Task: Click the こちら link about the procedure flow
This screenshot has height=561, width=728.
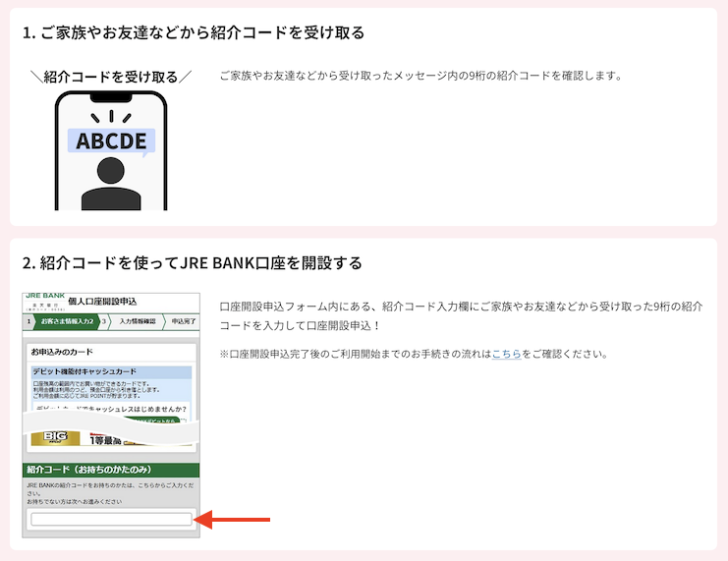Action: [506, 354]
